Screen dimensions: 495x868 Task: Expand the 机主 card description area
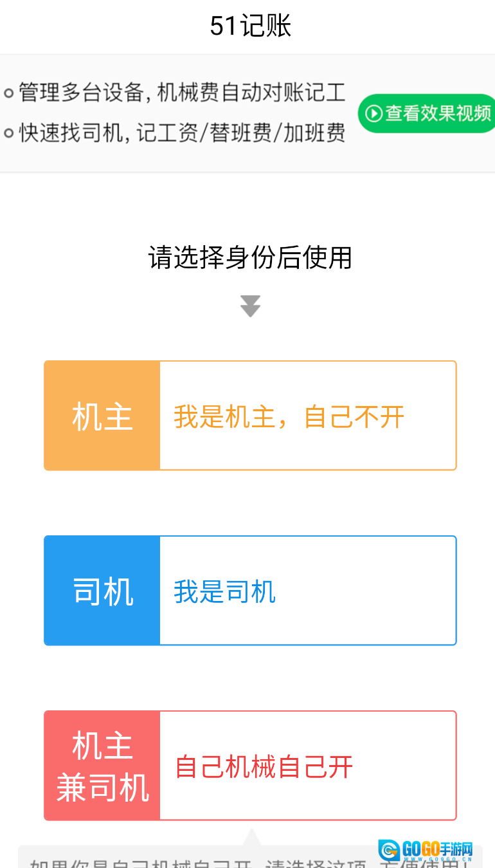tap(309, 415)
